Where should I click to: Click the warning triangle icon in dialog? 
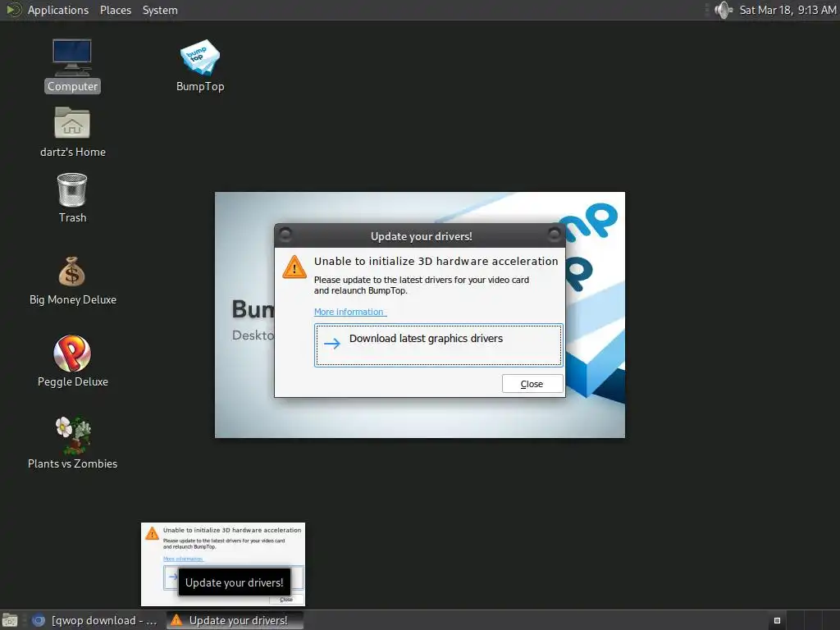coord(294,267)
